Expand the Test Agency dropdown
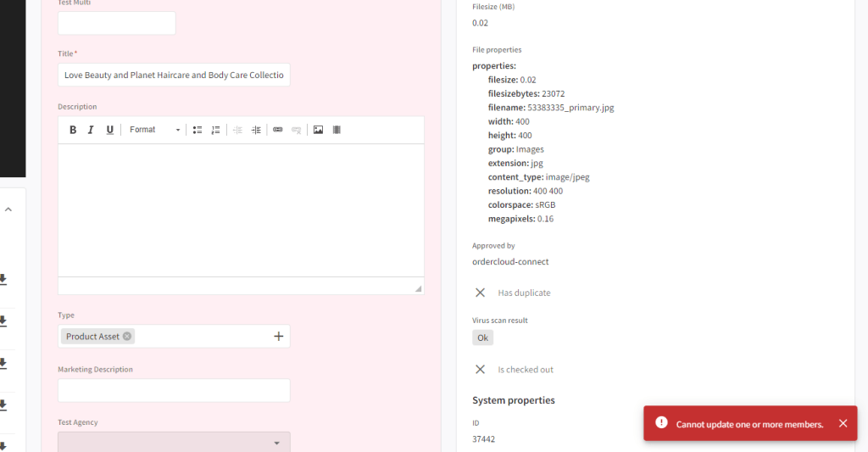This screenshot has height=452, width=868. coord(276,443)
